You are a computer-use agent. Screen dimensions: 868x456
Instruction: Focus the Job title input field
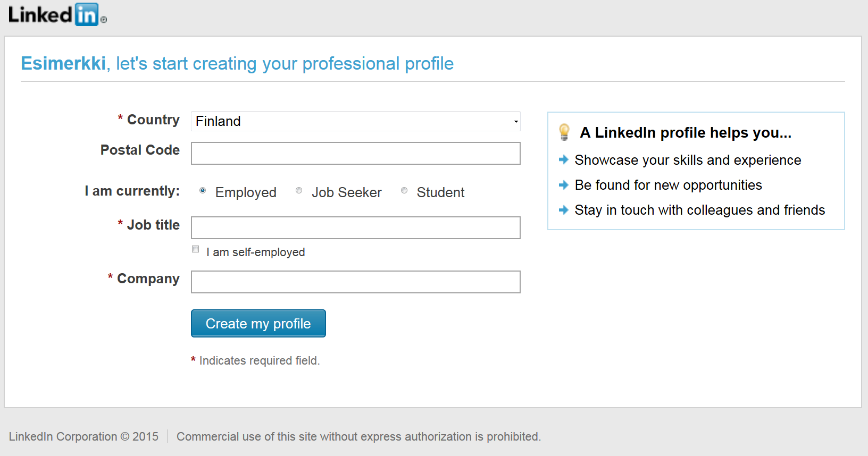(356, 227)
